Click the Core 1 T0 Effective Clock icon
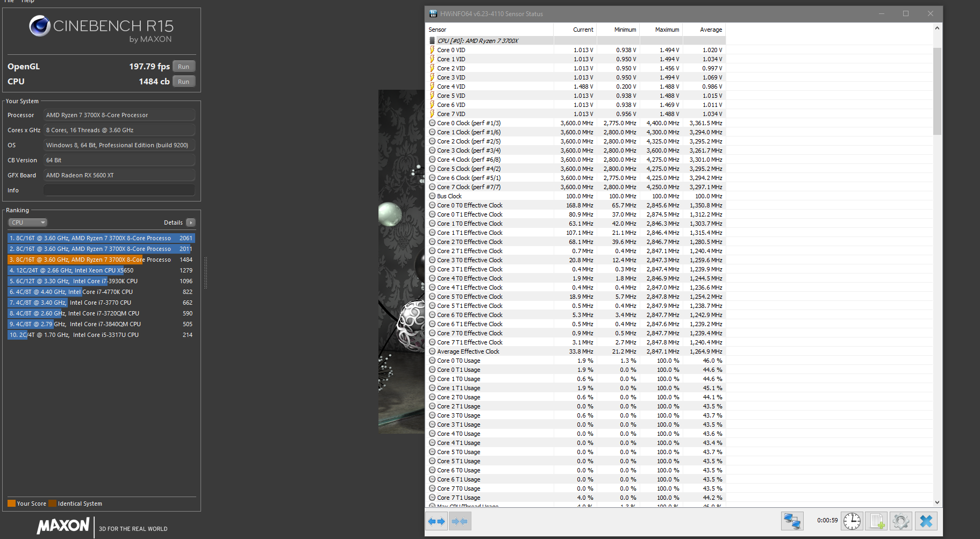980x539 pixels. point(432,224)
